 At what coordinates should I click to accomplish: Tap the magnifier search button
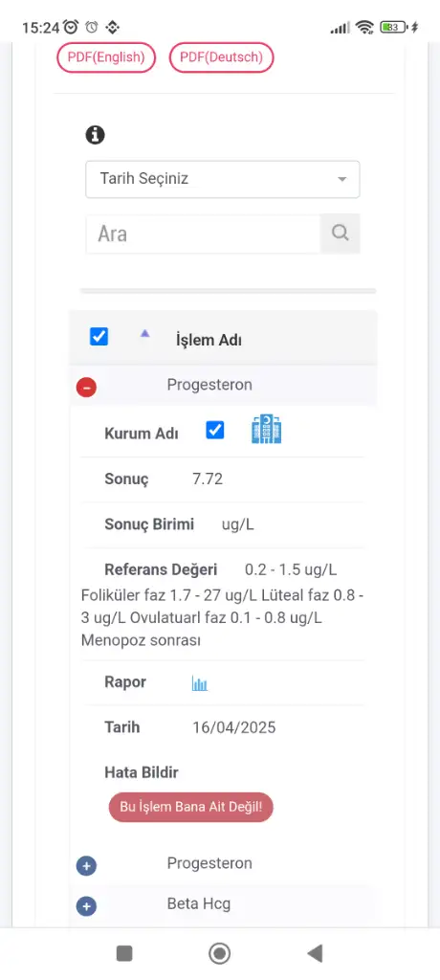pos(340,234)
